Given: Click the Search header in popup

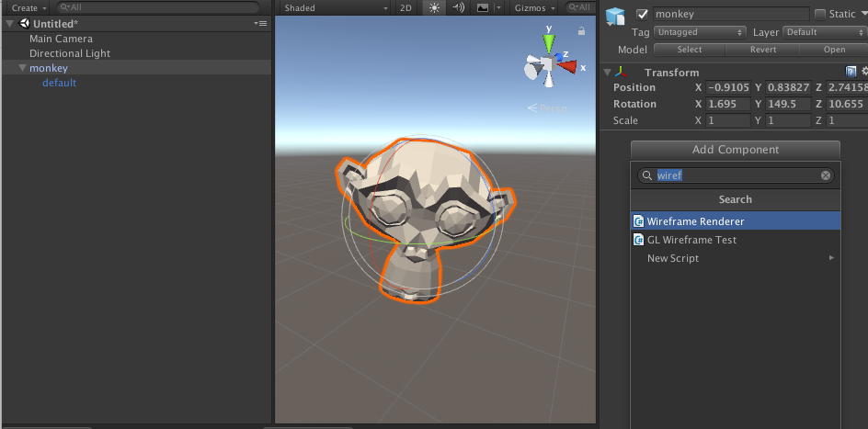Looking at the screenshot, I should [x=736, y=199].
